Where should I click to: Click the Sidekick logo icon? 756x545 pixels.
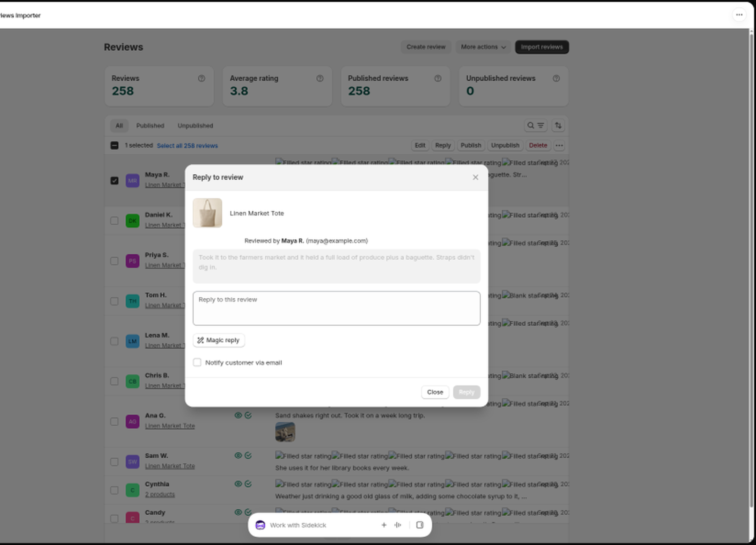(260, 525)
